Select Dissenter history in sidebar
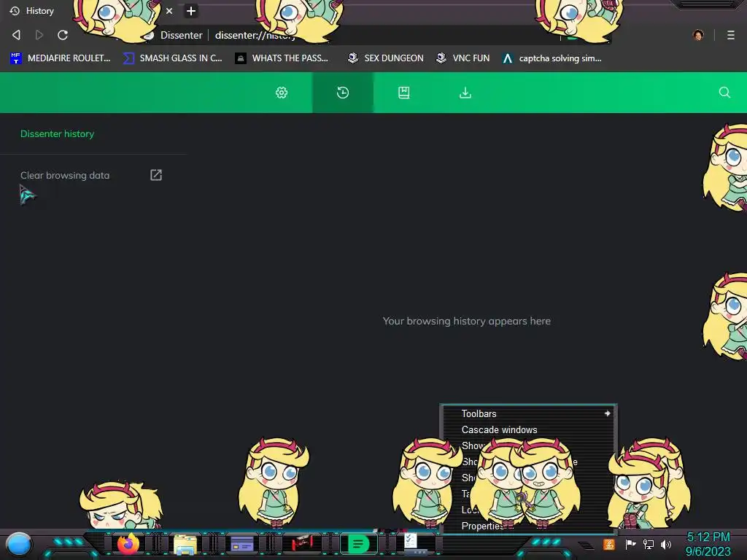The height and width of the screenshot is (560, 747). point(57,134)
